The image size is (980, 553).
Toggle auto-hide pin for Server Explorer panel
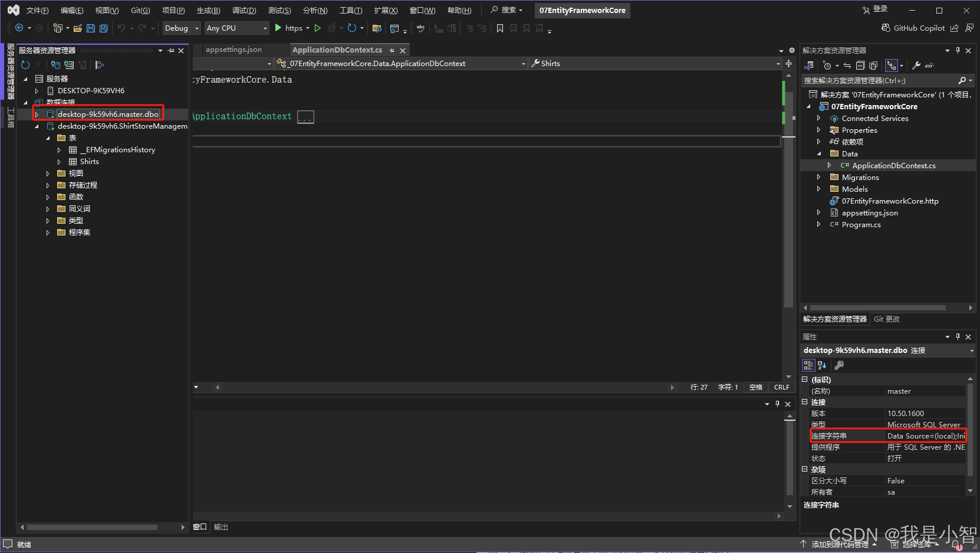click(x=171, y=51)
